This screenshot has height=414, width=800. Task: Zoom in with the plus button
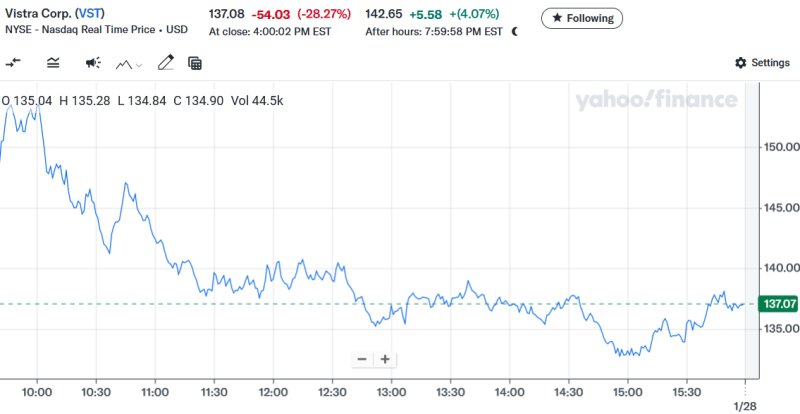384,359
